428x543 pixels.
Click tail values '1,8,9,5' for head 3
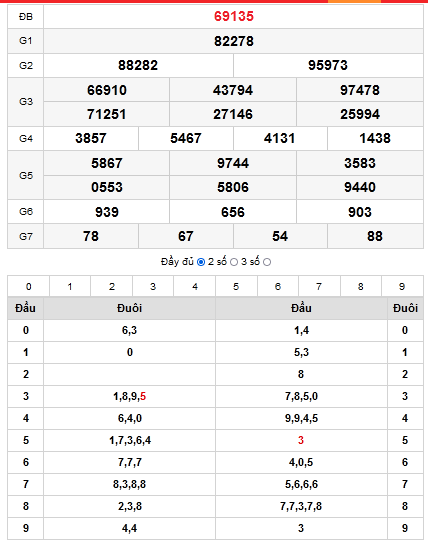pyautogui.click(x=130, y=396)
